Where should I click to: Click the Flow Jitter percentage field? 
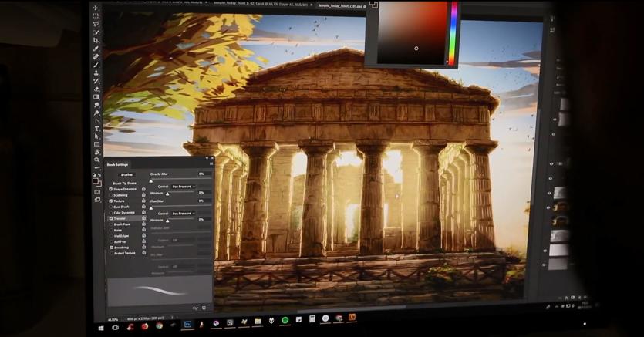pos(204,201)
